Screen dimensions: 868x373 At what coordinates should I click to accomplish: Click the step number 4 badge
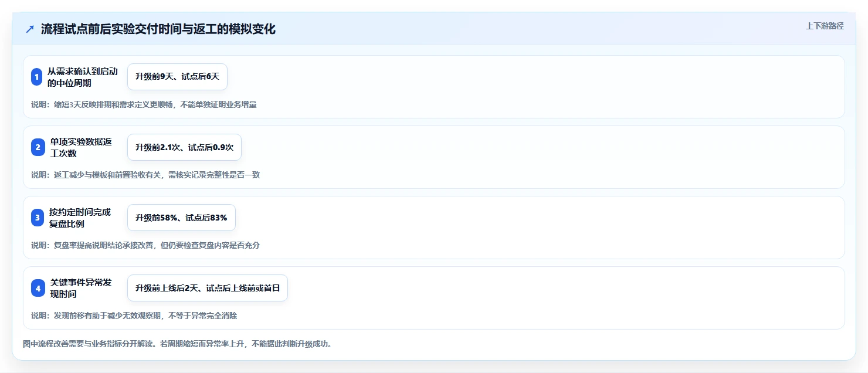(37, 288)
